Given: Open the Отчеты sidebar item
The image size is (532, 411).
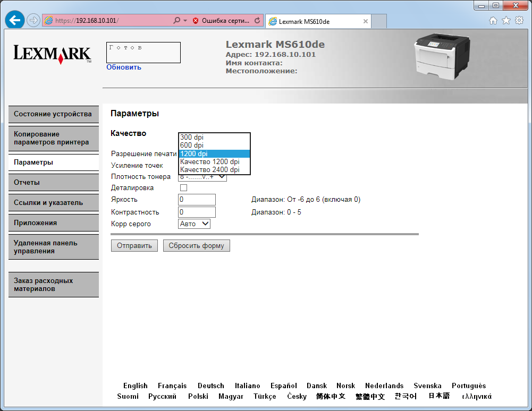Looking at the screenshot, I should (54, 183).
